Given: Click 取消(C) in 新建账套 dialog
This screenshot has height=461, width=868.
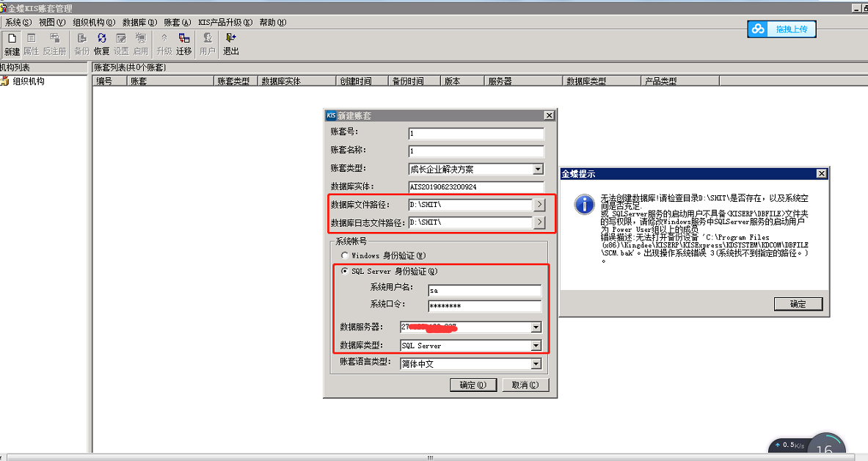Looking at the screenshot, I should pyautogui.click(x=525, y=385).
